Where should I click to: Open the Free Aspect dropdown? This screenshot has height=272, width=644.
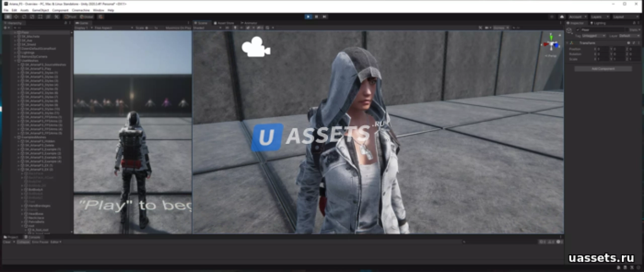coord(113,28)
